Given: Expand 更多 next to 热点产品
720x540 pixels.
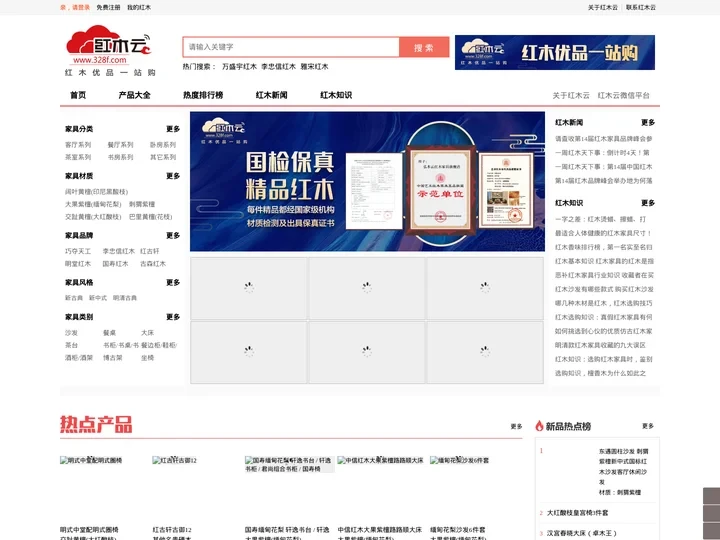Looking at the screenshot, I should tap(517, 427).
